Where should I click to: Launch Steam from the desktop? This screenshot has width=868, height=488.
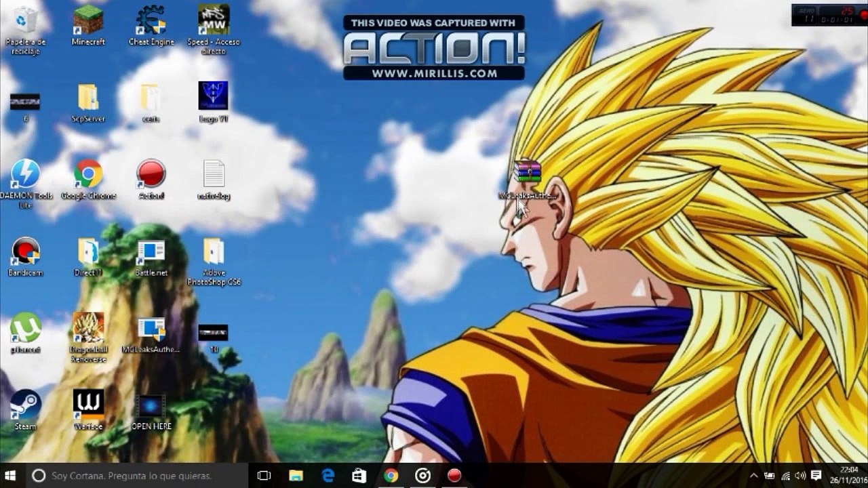pyautogui.click(x=25, y=410)
